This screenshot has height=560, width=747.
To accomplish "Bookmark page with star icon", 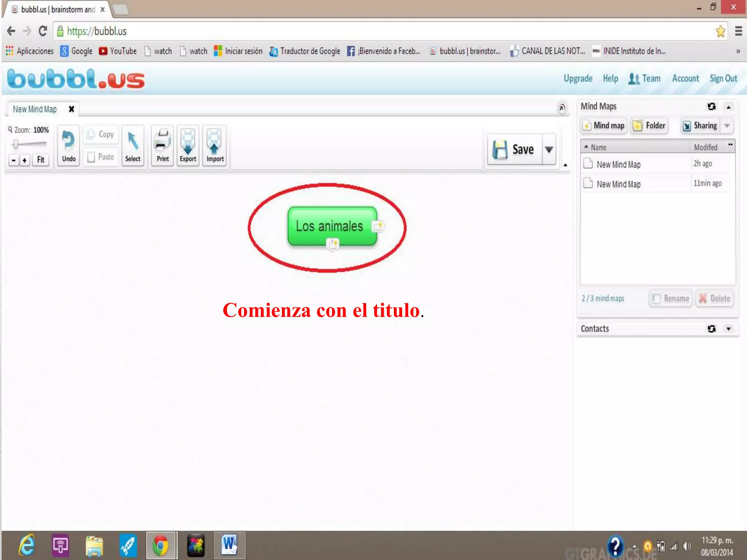I will click(x=720, y=31).
